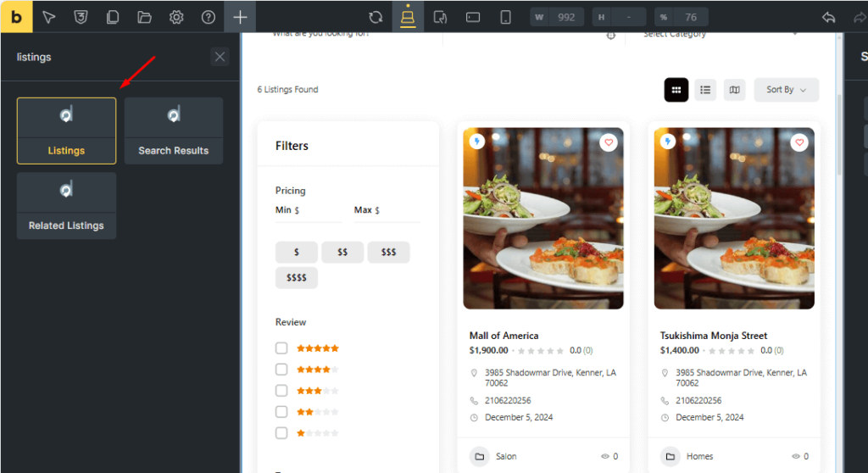
Task: Click featured badge on Mall of America
Action: click(x=477, y=142)
